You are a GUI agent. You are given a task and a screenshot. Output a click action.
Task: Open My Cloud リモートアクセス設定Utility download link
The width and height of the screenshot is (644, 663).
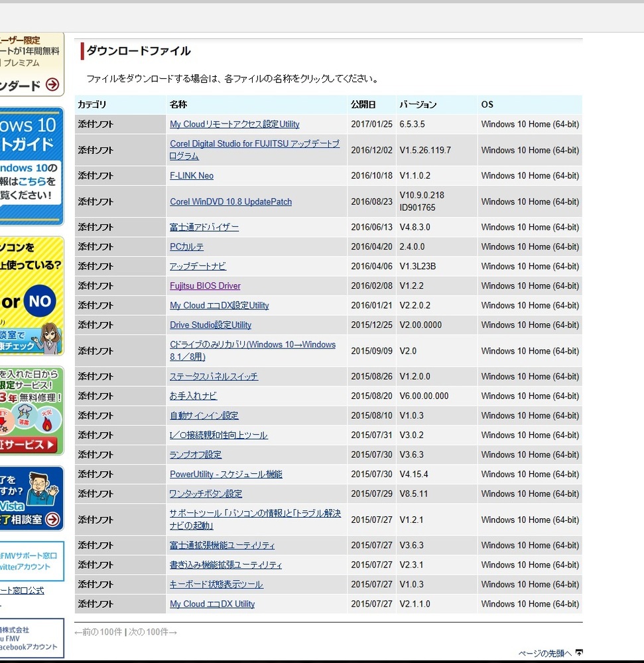[x=235, y=124]
